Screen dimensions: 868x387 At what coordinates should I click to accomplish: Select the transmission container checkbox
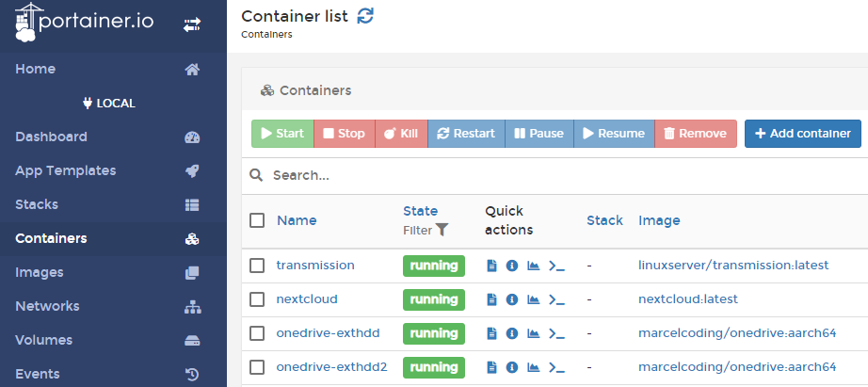[257, 266]
